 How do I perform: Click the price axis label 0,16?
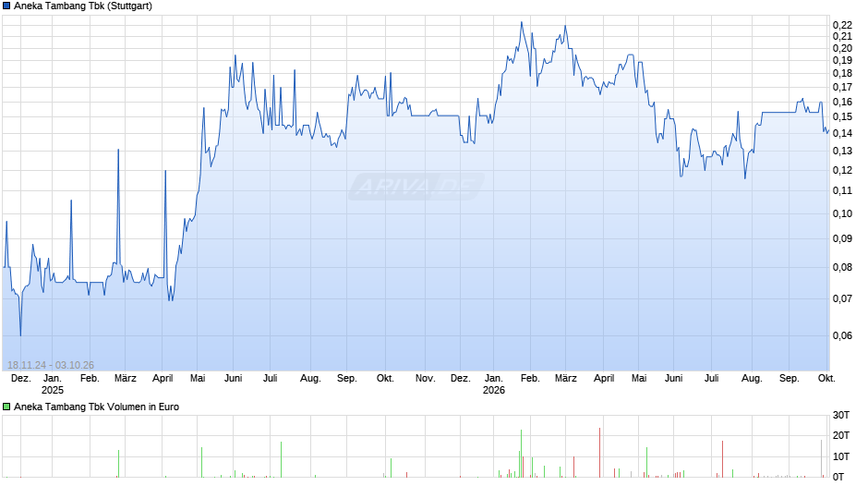pyautogui.click(x=842, y=102)
